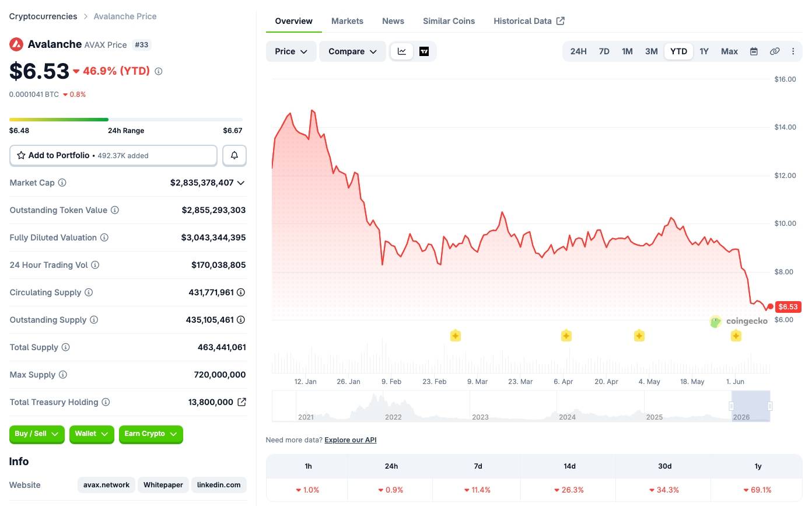This screenshot has height=506, width=812.
Task: Open the Compare dropdown
Action: pyautogui.click(x=352, y=51)
